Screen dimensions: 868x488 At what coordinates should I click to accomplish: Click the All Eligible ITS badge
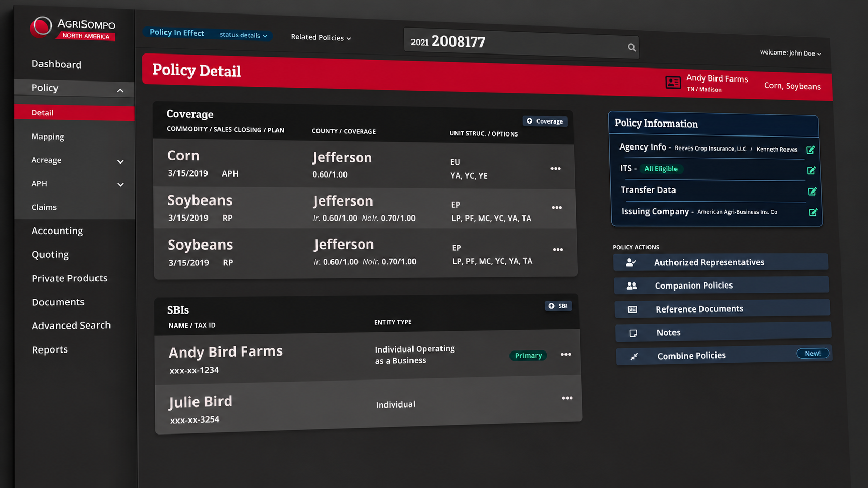(x=661, y=169)
